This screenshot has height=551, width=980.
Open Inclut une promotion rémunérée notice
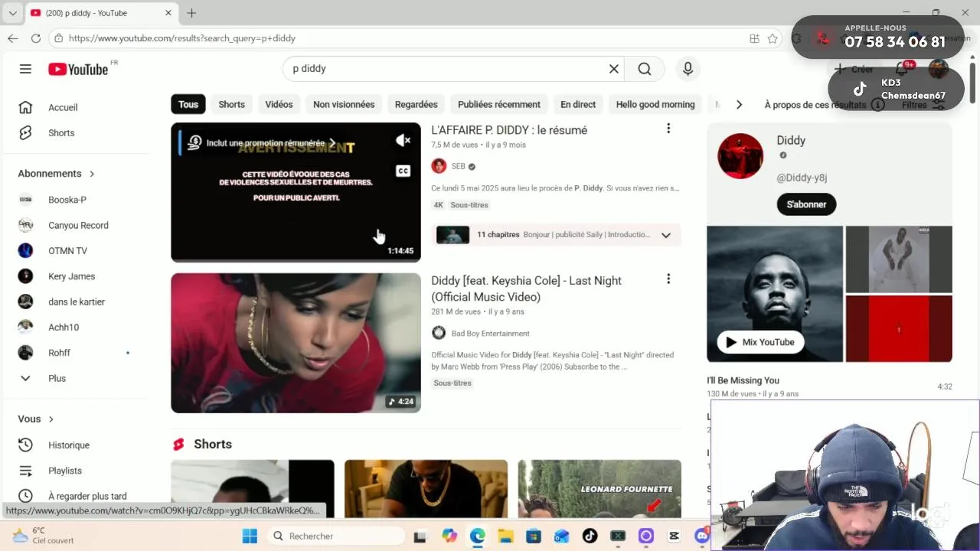pyautogui.click(x=262, y=143)
